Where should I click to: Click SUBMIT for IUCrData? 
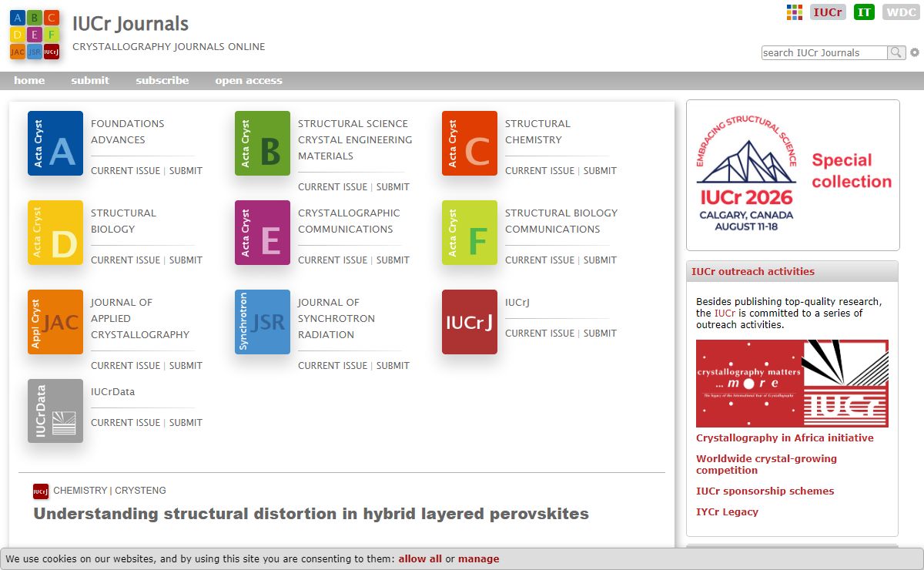pyautogui.click(x=186, y=423)
